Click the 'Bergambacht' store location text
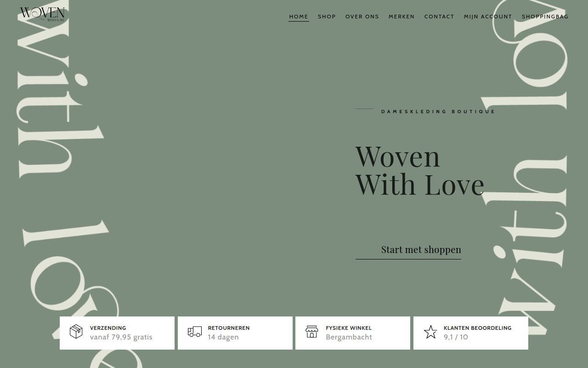Viewport: 588px width, 368px height. click(x=349, y=337)
